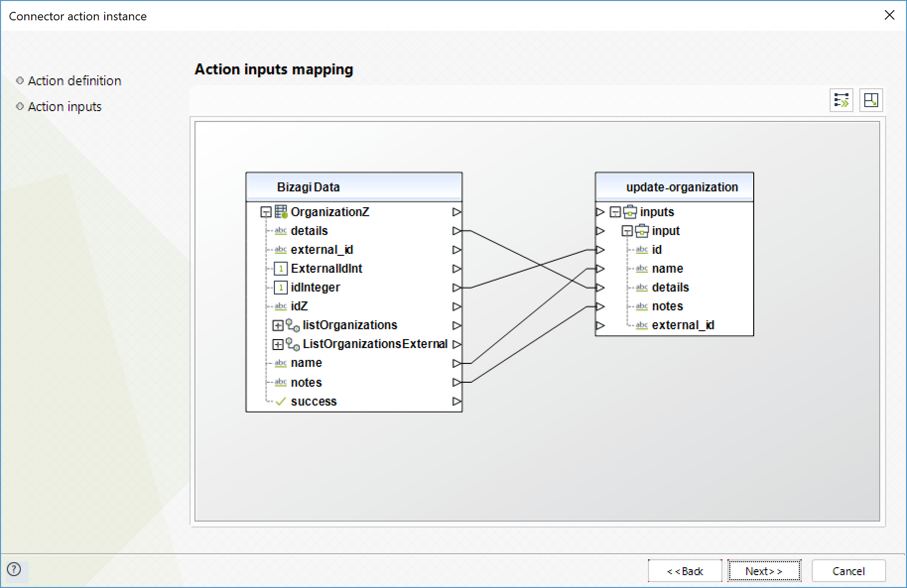
Task: Collapse the inputs node in update-organization
Action: click(x=615, y=212)
